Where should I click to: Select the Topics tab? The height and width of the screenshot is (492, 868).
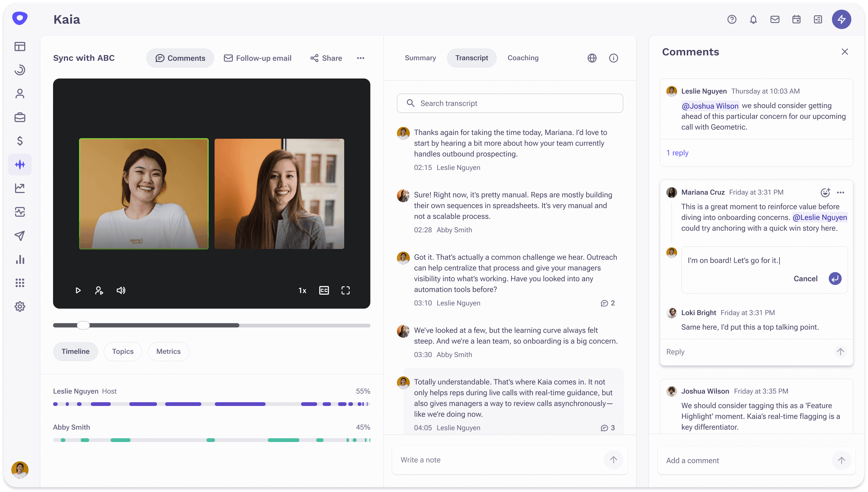point(123,351)
